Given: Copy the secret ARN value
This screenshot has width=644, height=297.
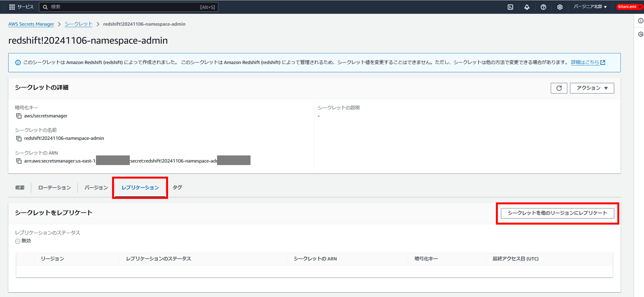Looking at the screenshot, I should [x=19, y=161].
